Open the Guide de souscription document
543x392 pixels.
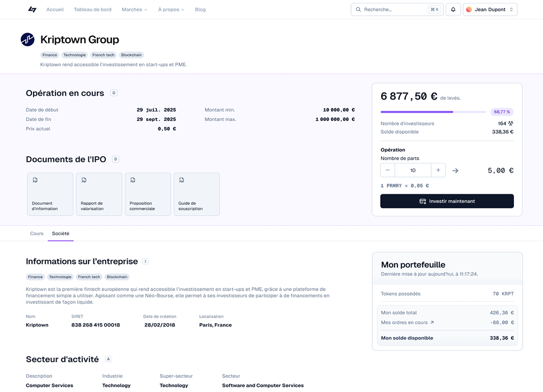196,194
